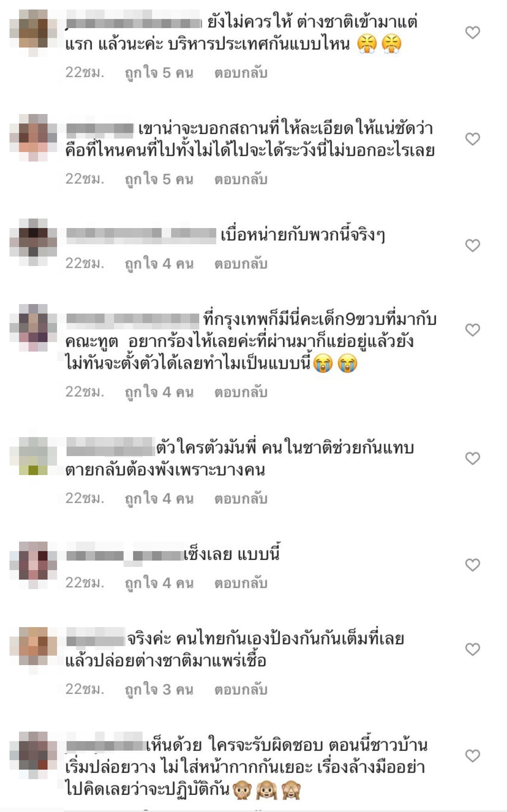This screenshot has height=812, width=507.
Task: Reply to the comment about ต่างชาติเข้ามาแต่แรก
Action: point(241,73)
